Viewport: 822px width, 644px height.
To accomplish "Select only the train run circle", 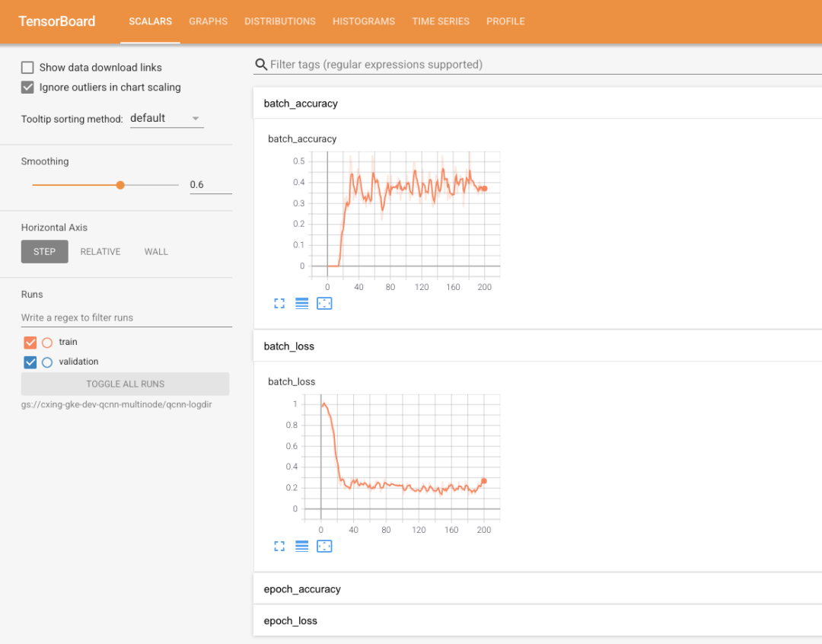I will click(x=47, y=343).
